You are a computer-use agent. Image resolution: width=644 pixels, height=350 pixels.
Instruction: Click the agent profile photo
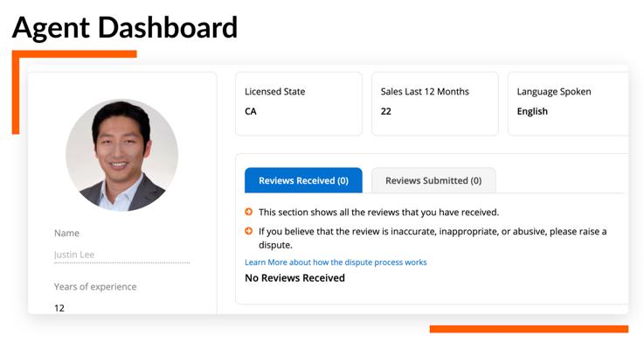click(x=122, y=155)
